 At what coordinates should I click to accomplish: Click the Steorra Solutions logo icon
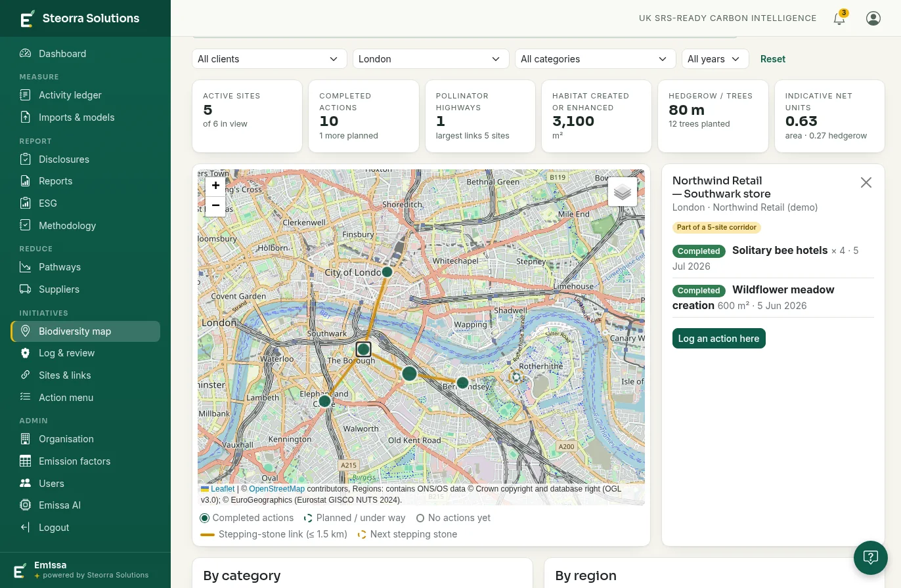click(x=27, y=18)
